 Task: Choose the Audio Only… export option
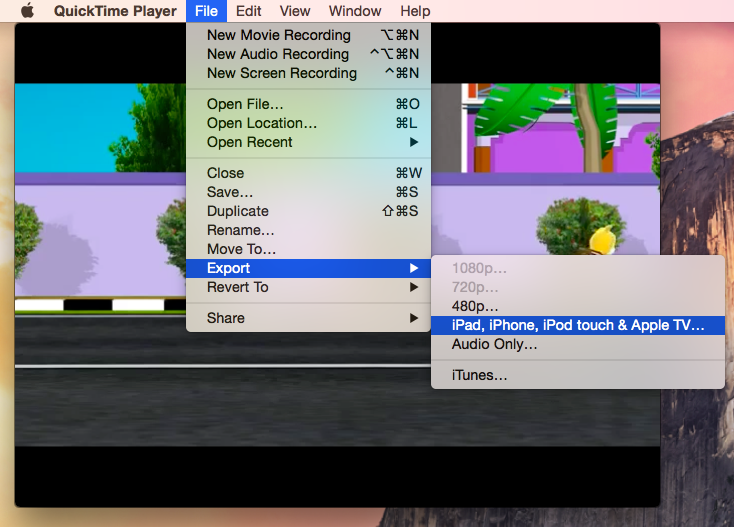click(578, 344)
